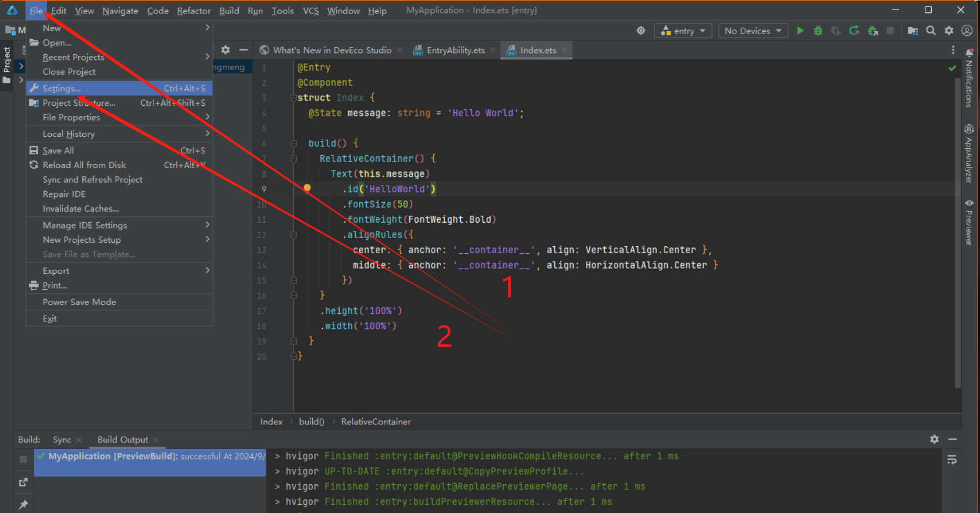Collapse the build() code fold on line 6
The image size is (980, 513).
click(293, 143)
